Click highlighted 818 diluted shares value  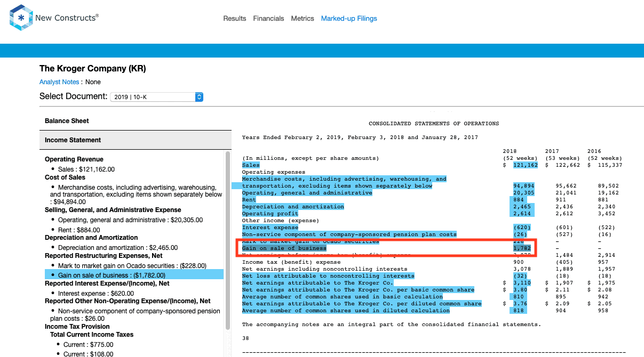click(520, 311)
